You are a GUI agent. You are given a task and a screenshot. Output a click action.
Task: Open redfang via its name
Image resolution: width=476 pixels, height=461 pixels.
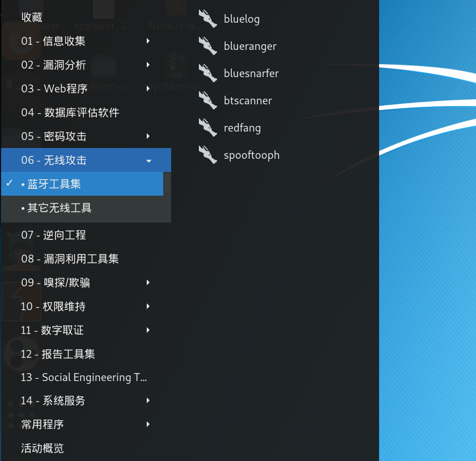pos(243,128)
